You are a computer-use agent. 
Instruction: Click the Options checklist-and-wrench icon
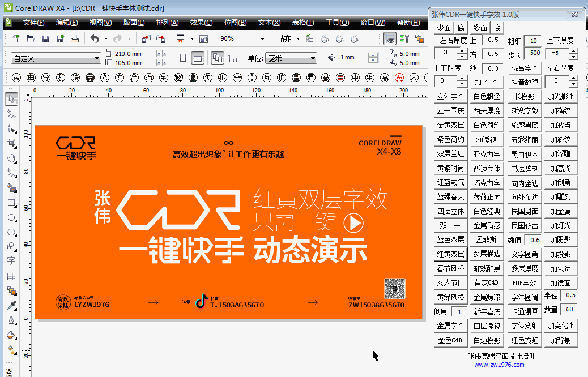tap(404, 38)
